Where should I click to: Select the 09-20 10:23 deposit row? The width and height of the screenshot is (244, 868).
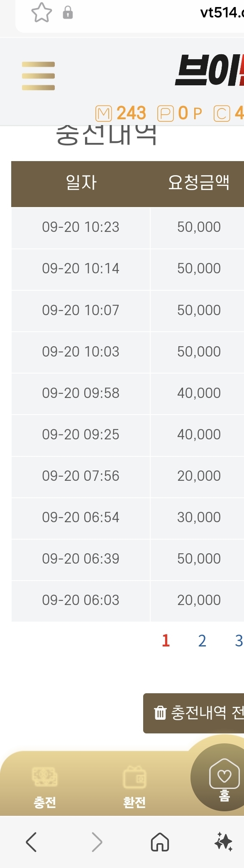(127, 227)
